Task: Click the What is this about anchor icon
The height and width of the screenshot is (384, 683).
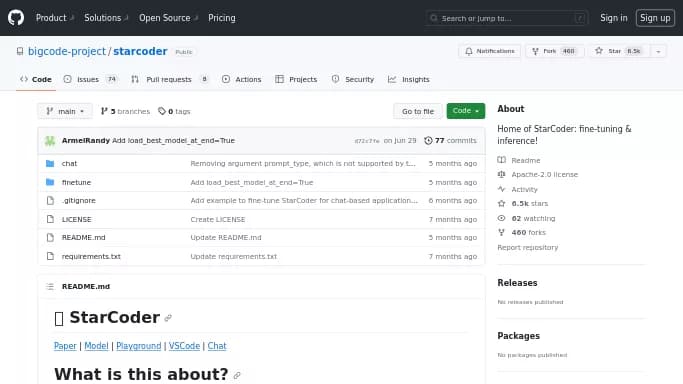Action: click(x=237, y=375)
